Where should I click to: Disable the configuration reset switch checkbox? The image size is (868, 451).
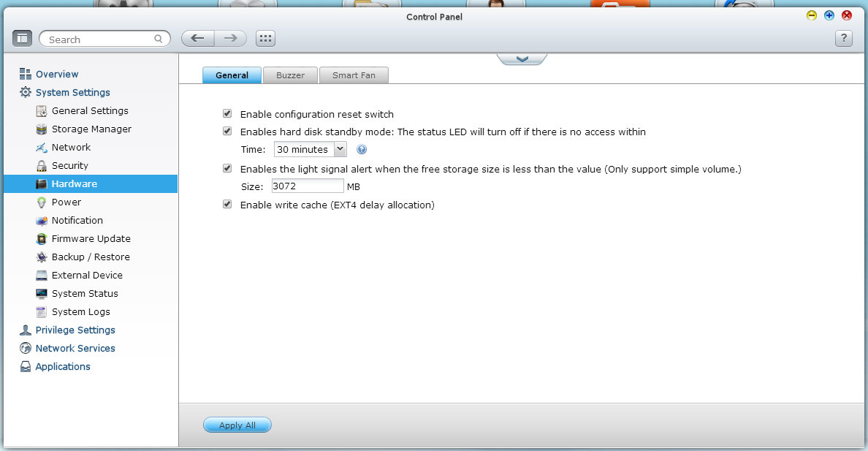coord(227,114)
